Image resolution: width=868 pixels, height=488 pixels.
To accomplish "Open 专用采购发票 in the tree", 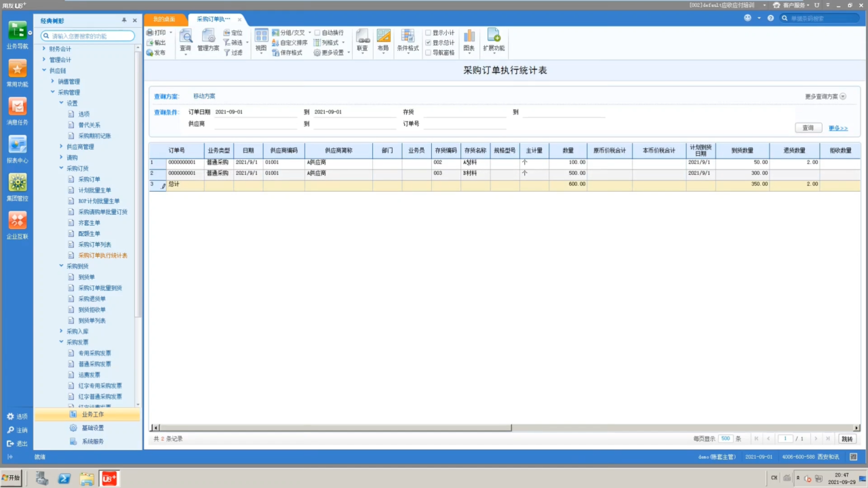I will [94, 352].
